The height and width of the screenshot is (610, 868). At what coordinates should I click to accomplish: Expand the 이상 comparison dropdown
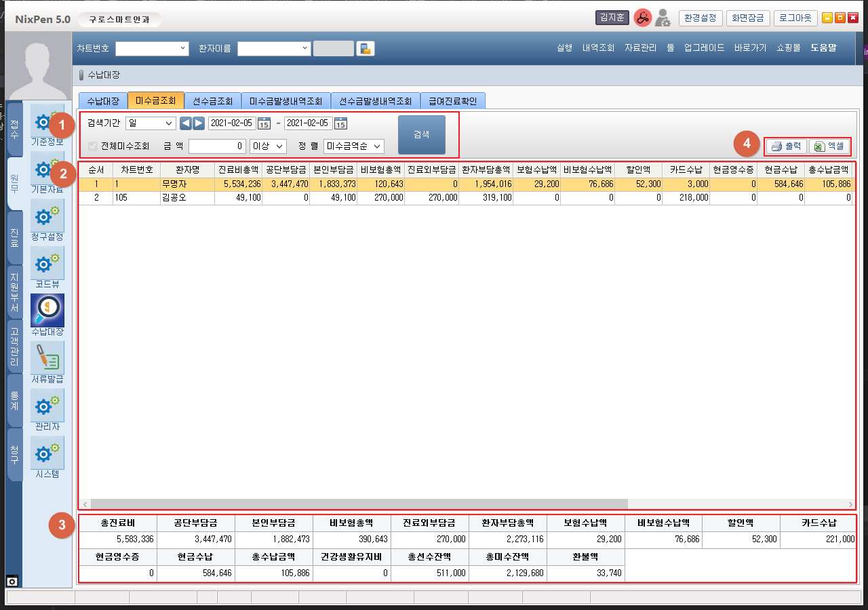(268, 146)
